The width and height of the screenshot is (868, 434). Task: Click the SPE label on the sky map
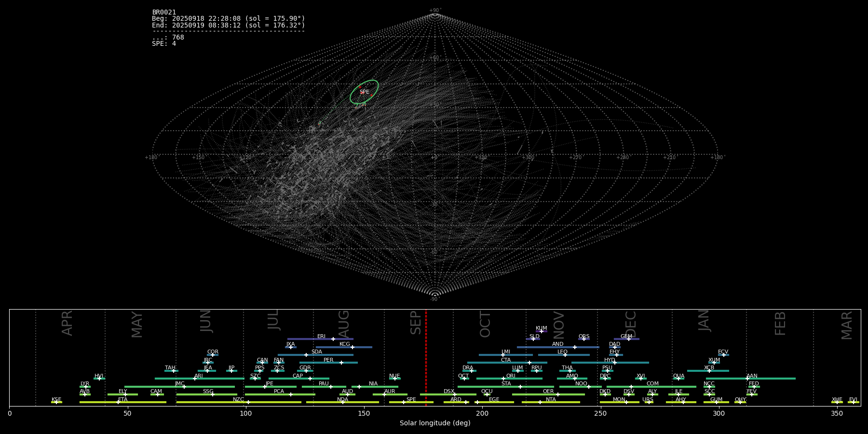365,92
